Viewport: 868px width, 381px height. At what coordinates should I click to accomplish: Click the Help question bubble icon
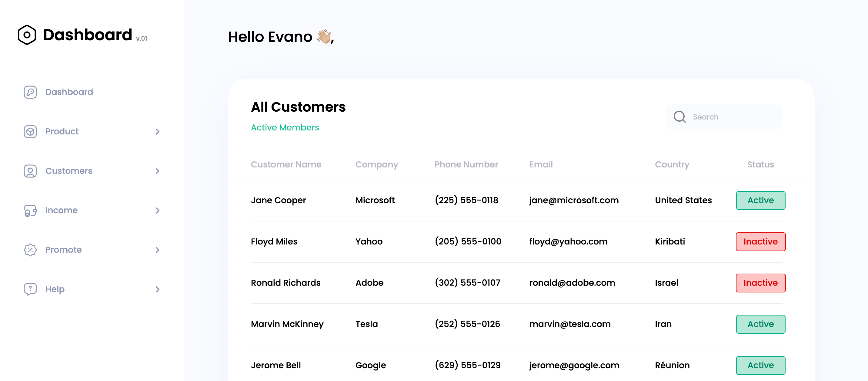tap(30, 289)
